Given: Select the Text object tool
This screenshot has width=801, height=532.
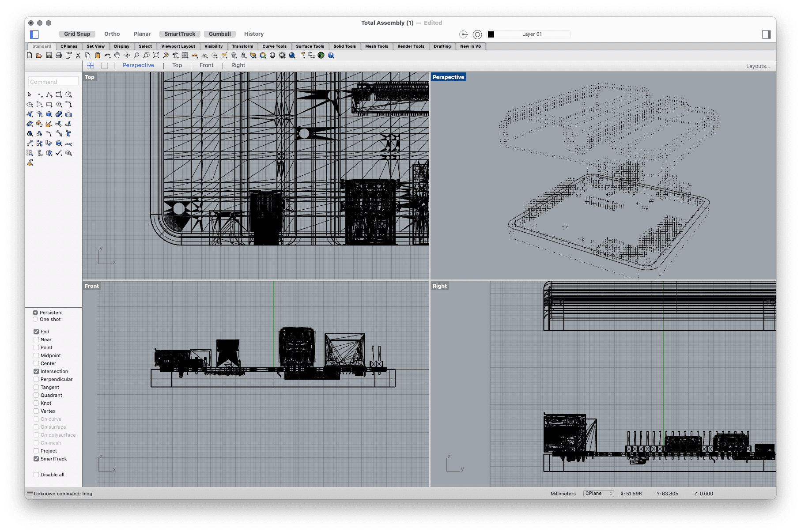Looking at the screenshot, I should tap(68, 134).
